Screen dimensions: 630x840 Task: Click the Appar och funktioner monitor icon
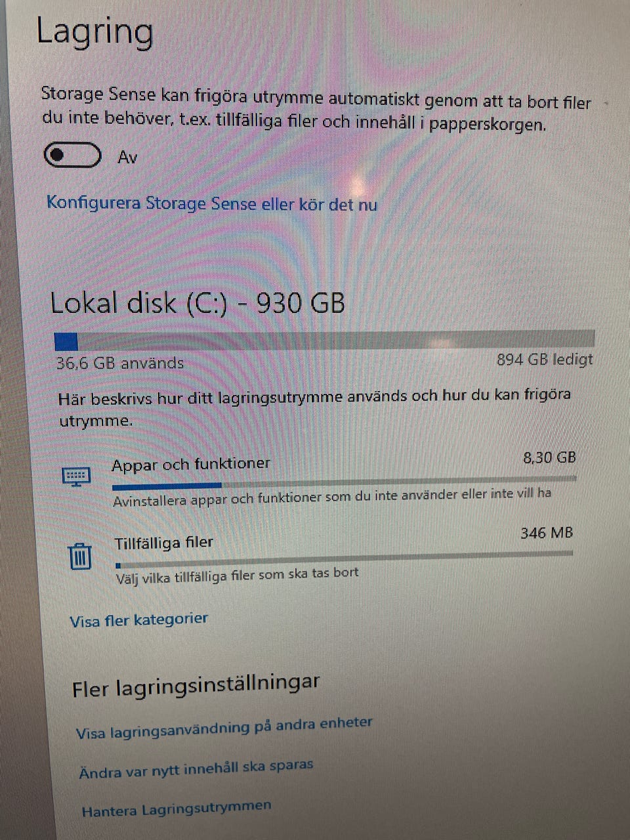[x=76, y=476]
